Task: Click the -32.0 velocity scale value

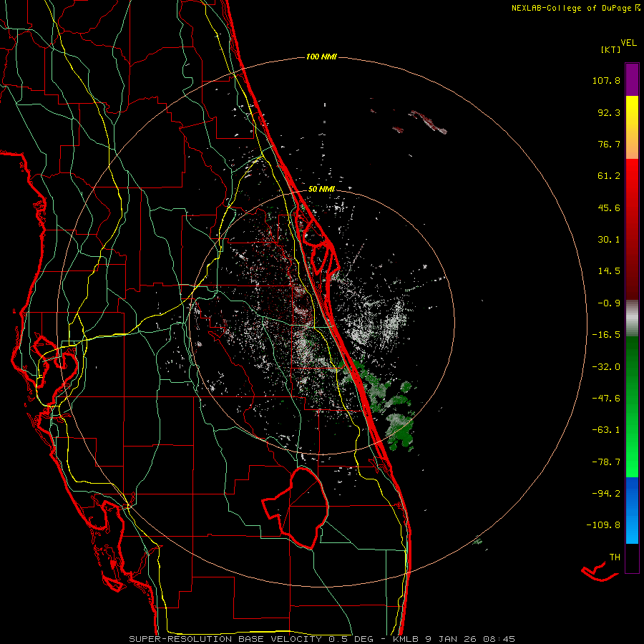Action: click(606, 367)
